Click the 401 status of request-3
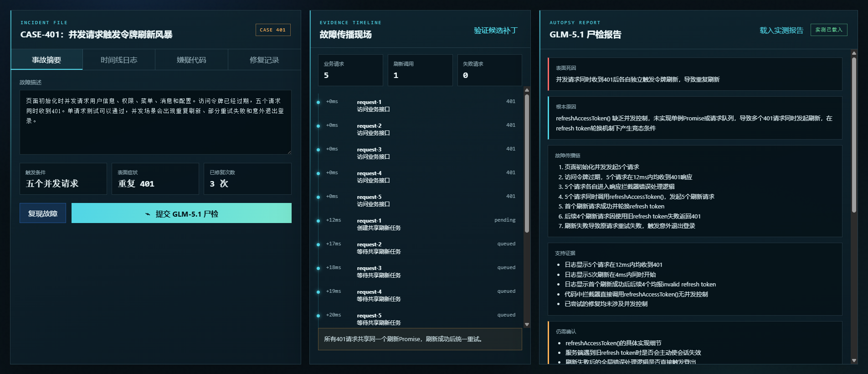The height and width of the screenshot is (374, 868). point(511,149)
